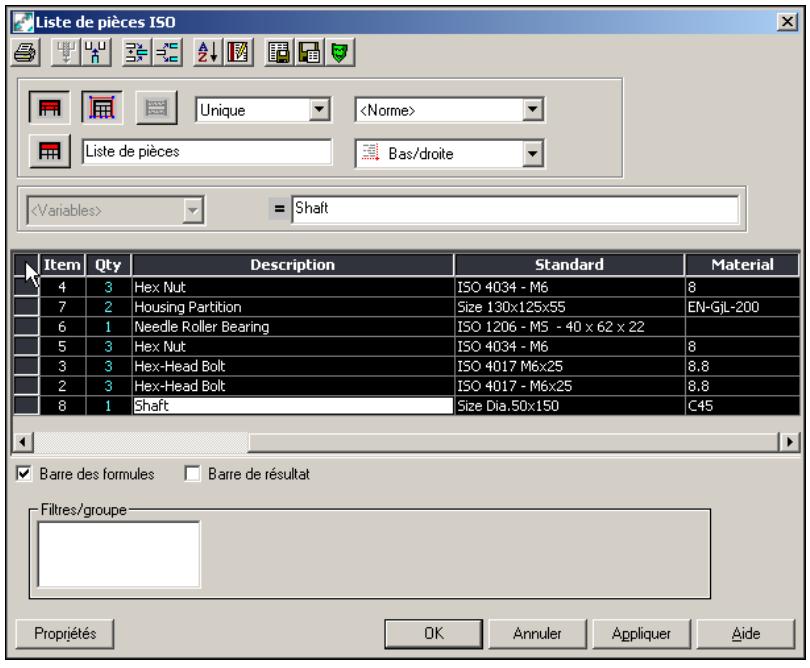Image resolution: width=810 pixels, height=668 pixels.
Task: Click the arrows-branching-into-bars toolbar icon
Action: click(167, 52)
